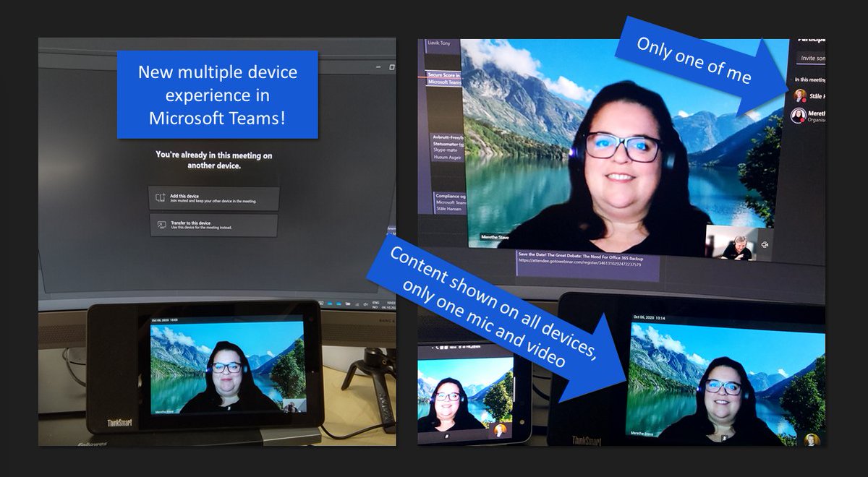Open the Compliance og Microsoft Teams entry

pos(449,204)
